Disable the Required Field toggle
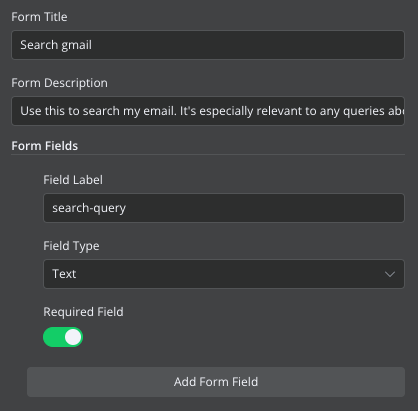This screenshot has width=418, height=411. click(x=63, y=337)
